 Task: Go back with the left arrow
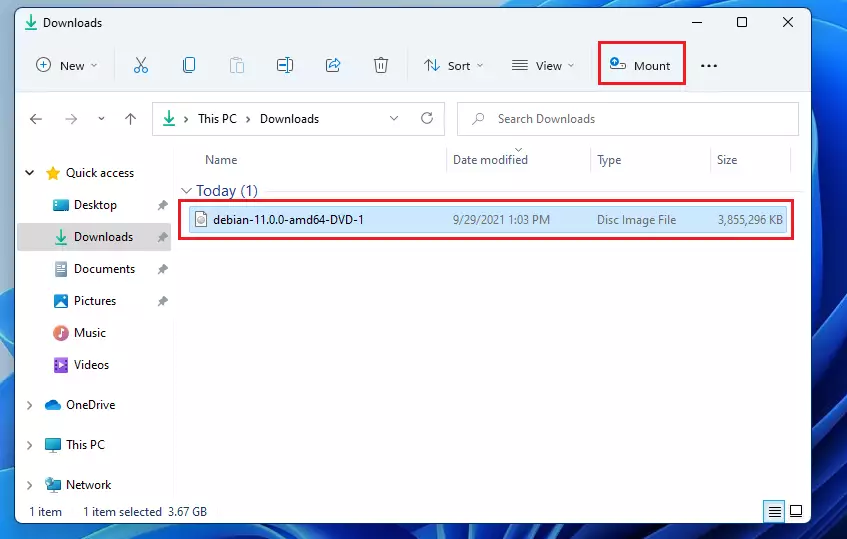36,119
